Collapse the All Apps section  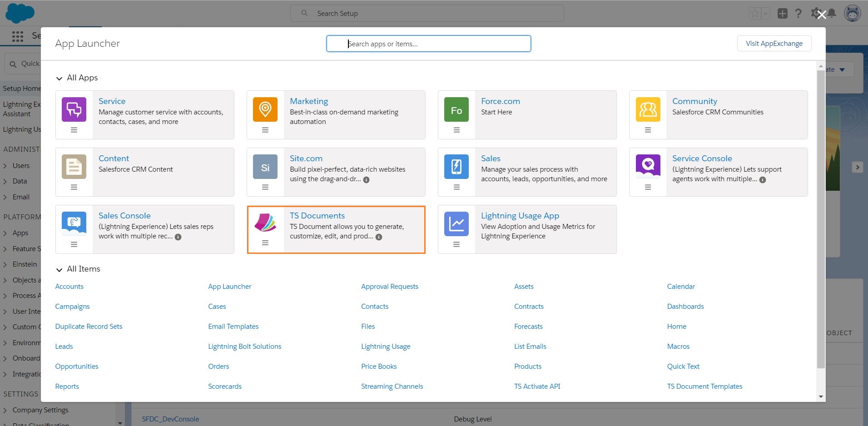(59, 78)
